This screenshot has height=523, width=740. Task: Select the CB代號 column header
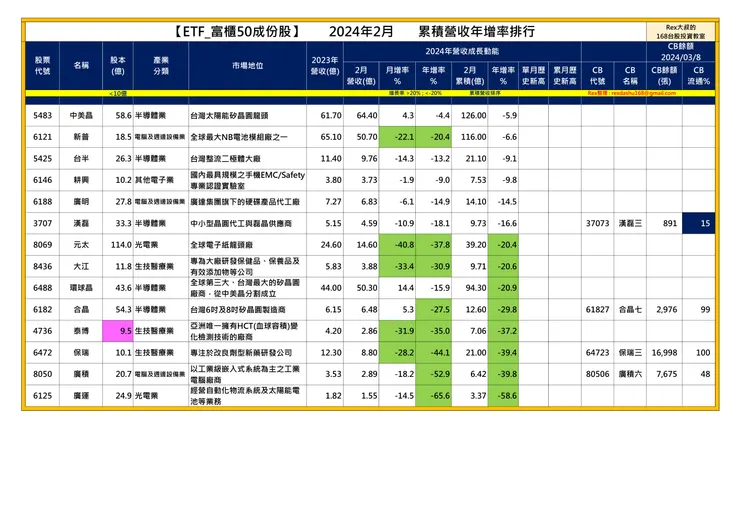pos(597,76)
